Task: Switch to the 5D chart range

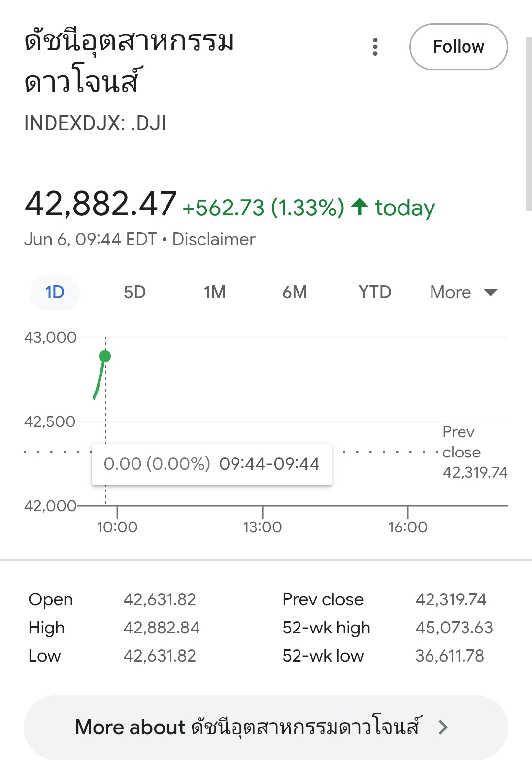Action: 134,292
